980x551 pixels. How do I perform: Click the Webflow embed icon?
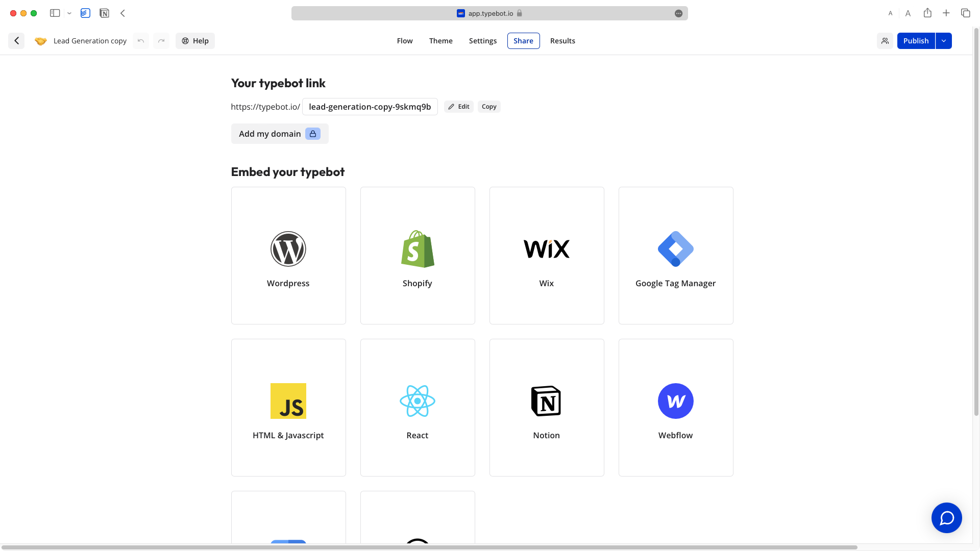pyautogui.click(x=676, y=400)
